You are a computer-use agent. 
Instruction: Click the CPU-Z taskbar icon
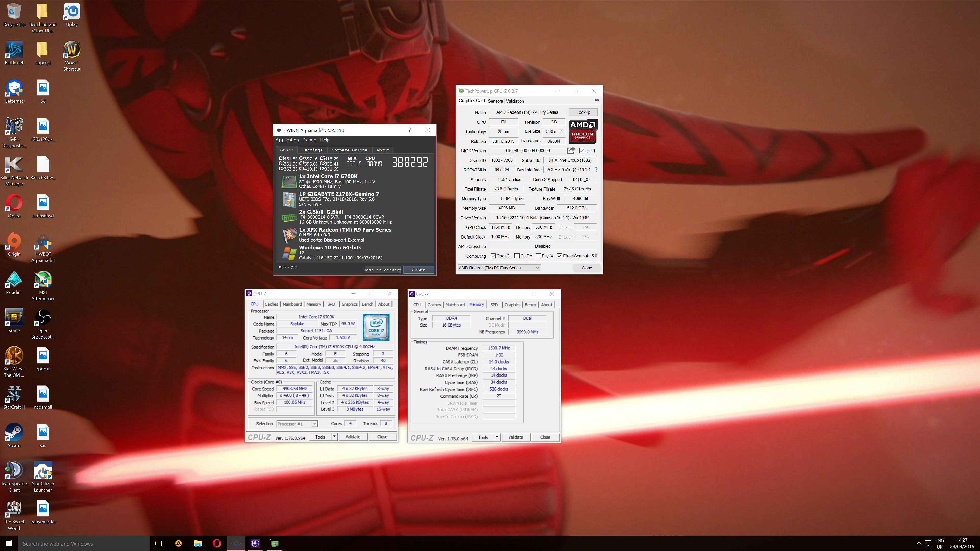(255, 543)
